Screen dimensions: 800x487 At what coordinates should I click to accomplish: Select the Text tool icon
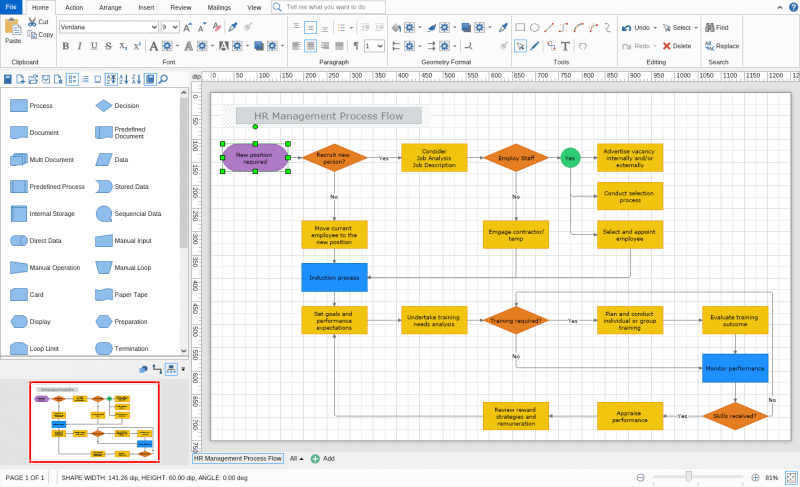pyautogui.click(x=565, y=46)
